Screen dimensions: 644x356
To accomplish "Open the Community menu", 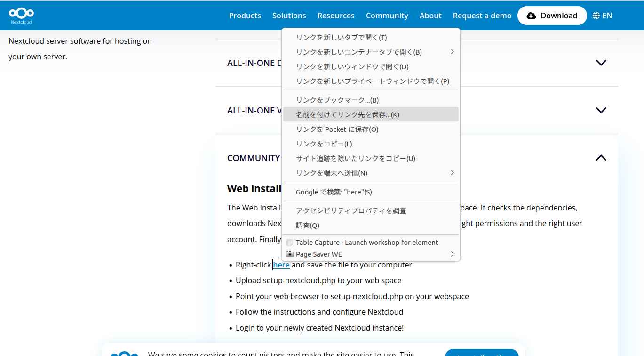I will pyautogui.click(x=387, y=16).
